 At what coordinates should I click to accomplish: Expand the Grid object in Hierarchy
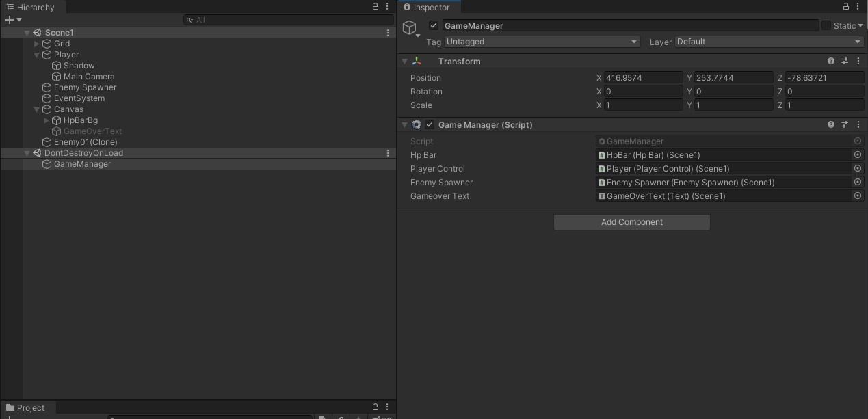37,44
